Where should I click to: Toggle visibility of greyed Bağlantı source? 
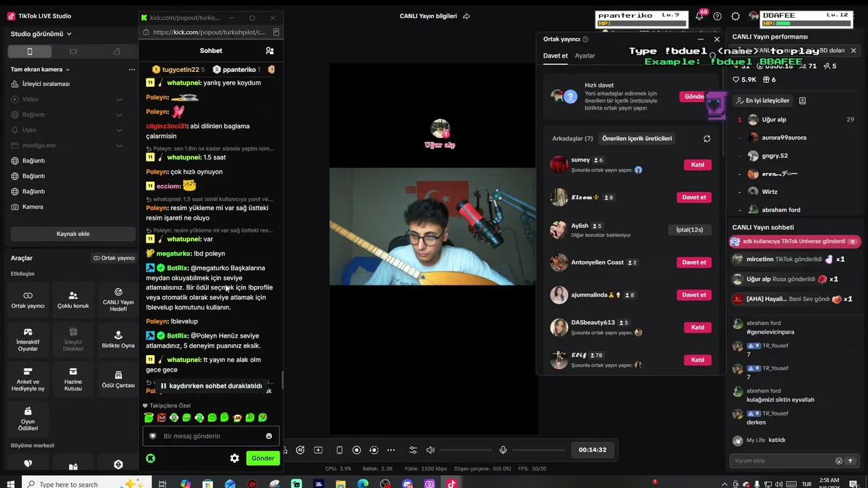[x=119, y=115]
